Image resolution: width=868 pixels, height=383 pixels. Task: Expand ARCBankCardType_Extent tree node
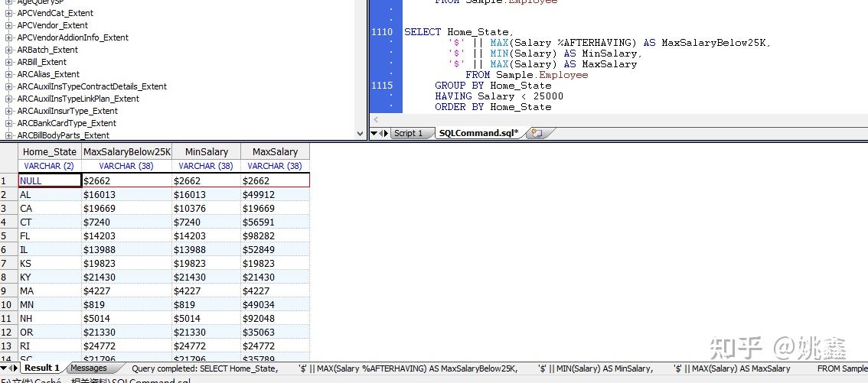pyautogui.click(x=9, y=123)
